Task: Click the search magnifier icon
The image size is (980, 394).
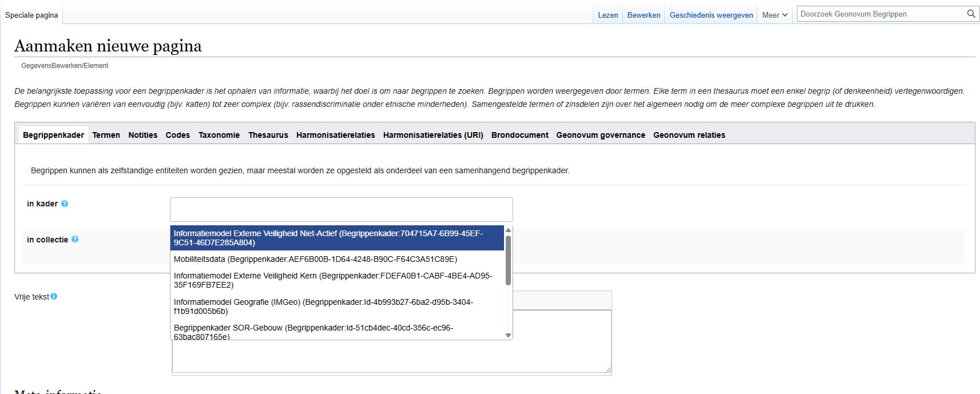Action: click(x=971, y=14)
